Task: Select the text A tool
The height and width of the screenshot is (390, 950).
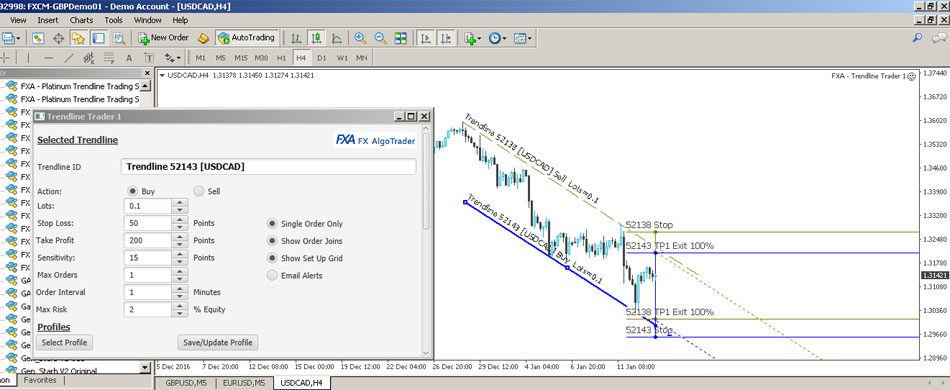Action: 128,58
